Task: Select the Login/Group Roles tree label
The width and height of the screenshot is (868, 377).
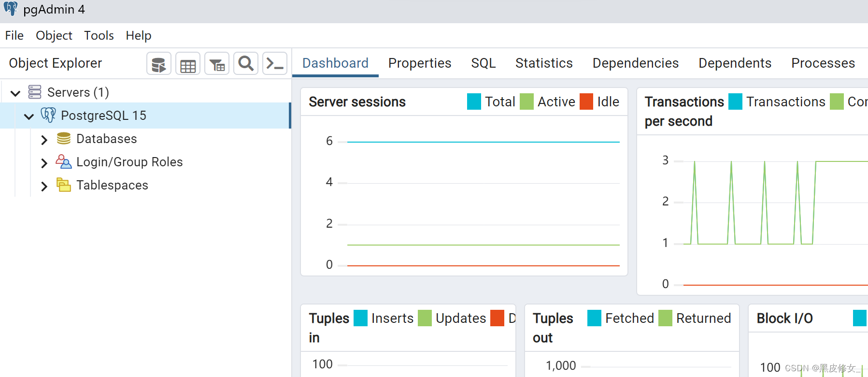Action: pos(129,162)
